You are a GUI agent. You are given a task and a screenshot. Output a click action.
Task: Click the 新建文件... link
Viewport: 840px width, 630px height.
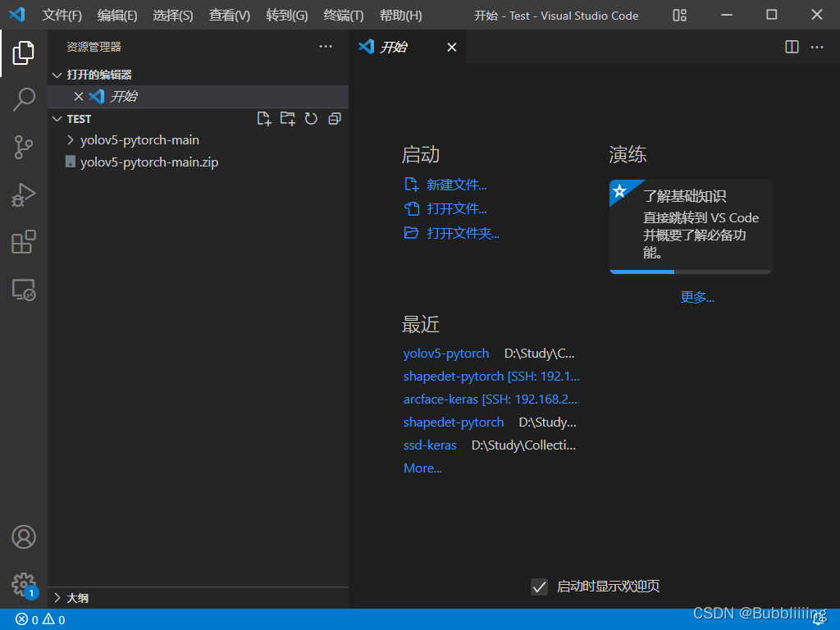pos(456,185)
